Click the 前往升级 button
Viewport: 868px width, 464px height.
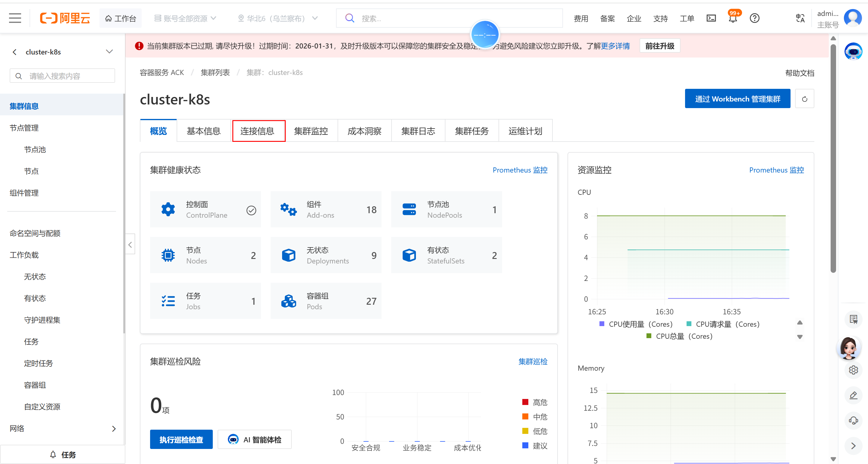660,46
